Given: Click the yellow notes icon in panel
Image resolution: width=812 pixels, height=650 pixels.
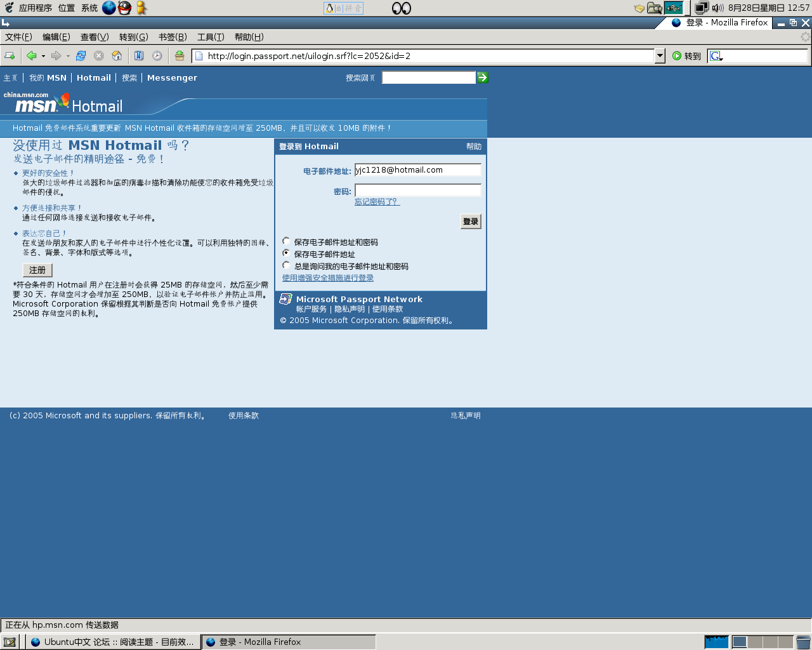Looking at the screenshot, I should [x=639, y=8].
